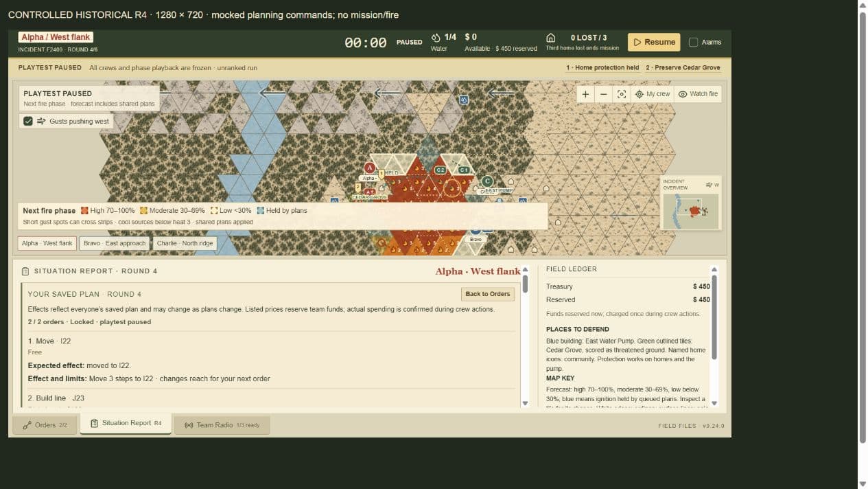Click the water drop icon in header

[436, 37]
